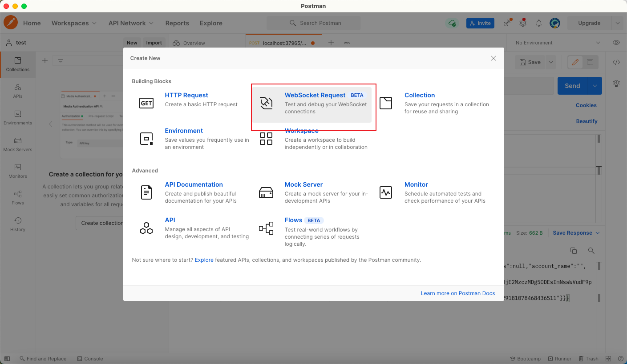The image size is (627, 364).
Task: Open the No Environment dropdown
Action: point(558,43)
